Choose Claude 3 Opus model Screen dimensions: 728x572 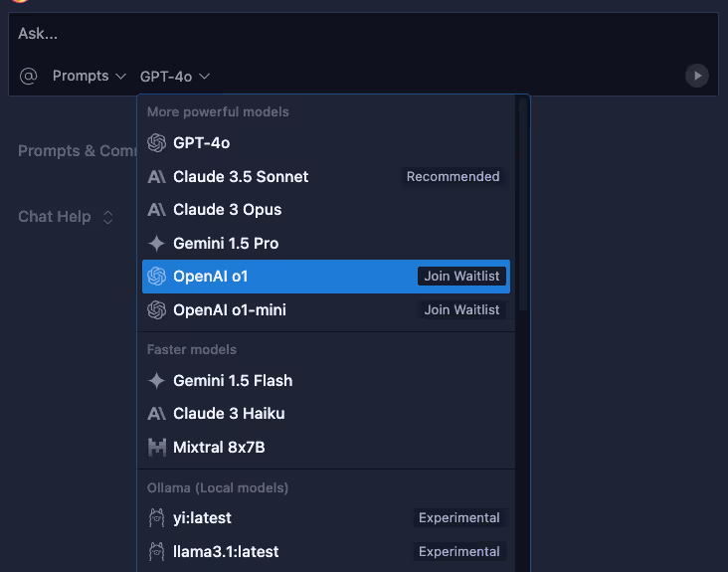click(326, 210)
